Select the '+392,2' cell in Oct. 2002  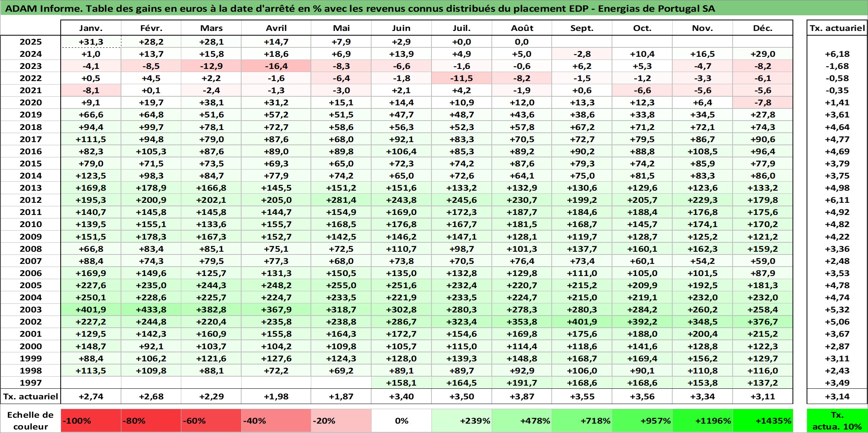(642, 322)
